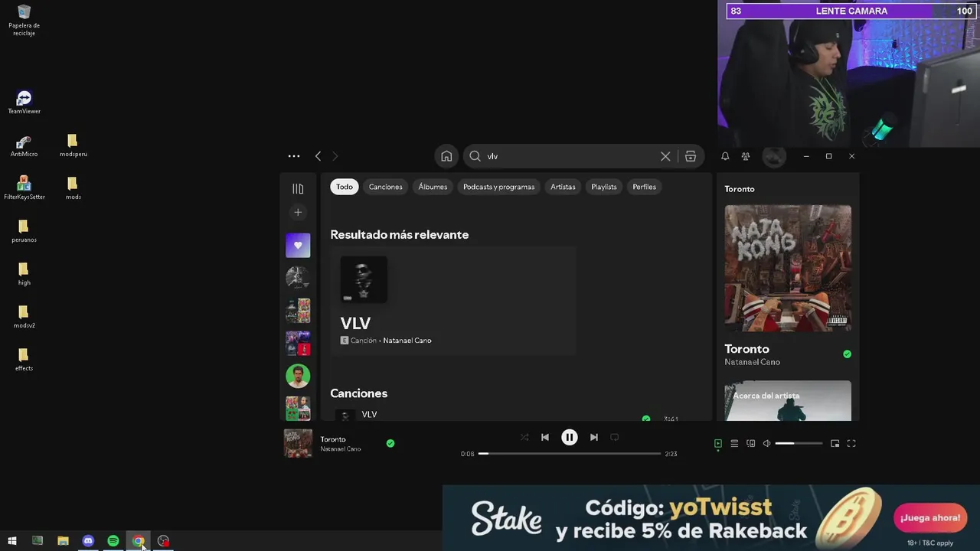
Task: Click the Toronto title in player bar
Action: (x=333, y=439)
